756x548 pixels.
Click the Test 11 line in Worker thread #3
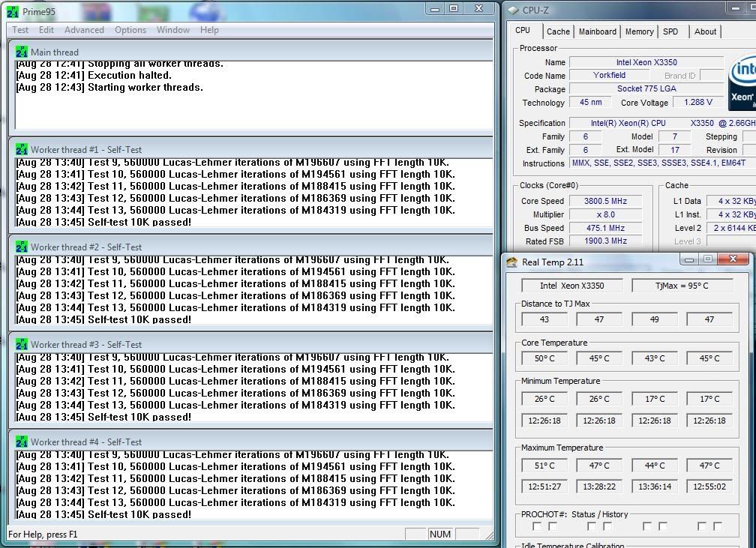(x=235, y=381)
